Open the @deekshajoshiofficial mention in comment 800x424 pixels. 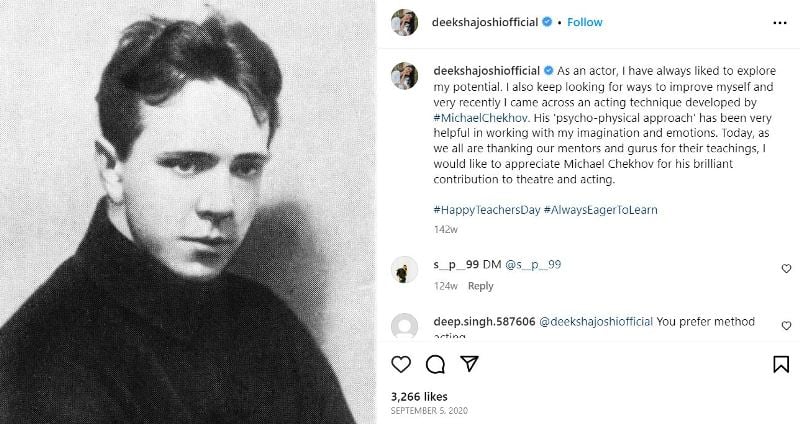(597, 321)
